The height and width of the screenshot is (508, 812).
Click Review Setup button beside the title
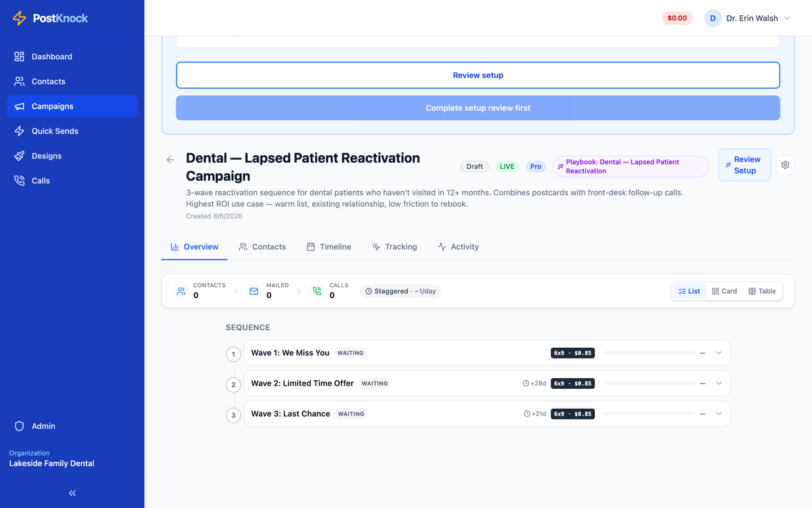[744, 165]
